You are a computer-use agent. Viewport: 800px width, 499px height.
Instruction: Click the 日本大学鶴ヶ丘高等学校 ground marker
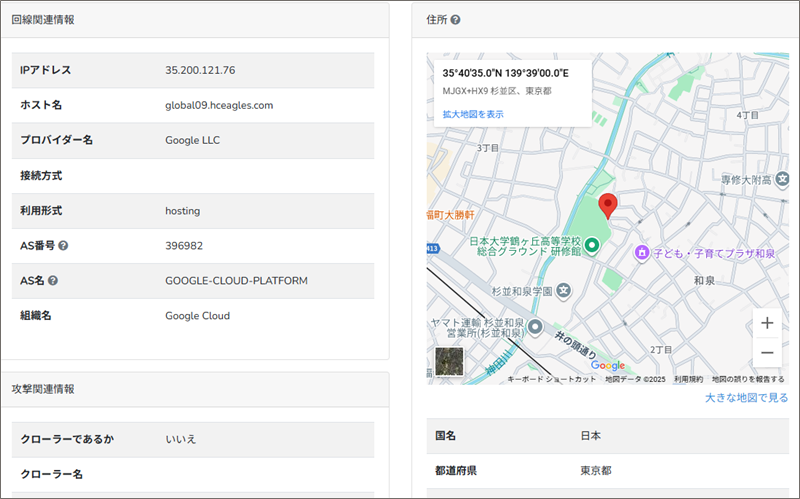pyautogui.click(x=592, y=245)
